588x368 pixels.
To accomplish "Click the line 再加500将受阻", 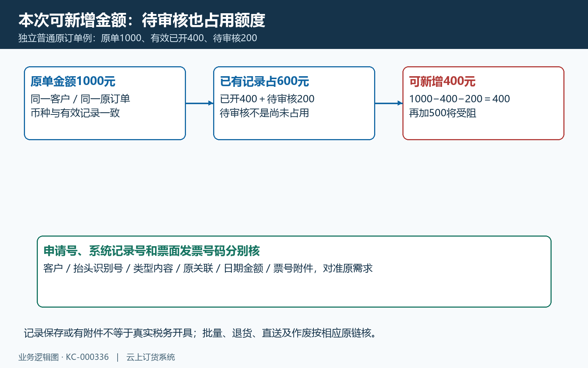I will (443, 113).
